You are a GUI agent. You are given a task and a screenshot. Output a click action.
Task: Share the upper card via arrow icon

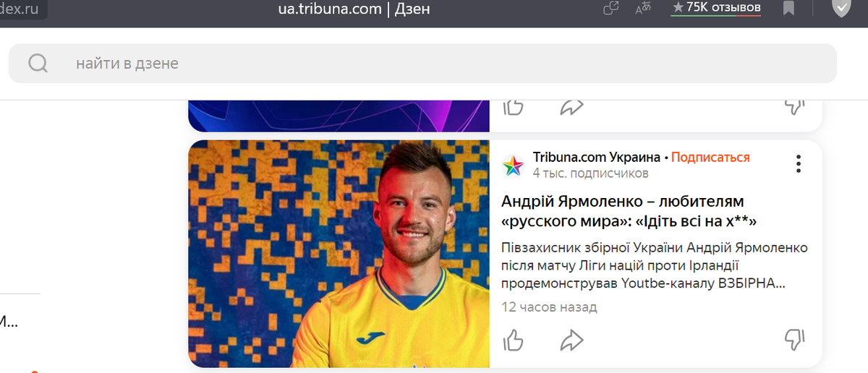[x=572, y=107]
